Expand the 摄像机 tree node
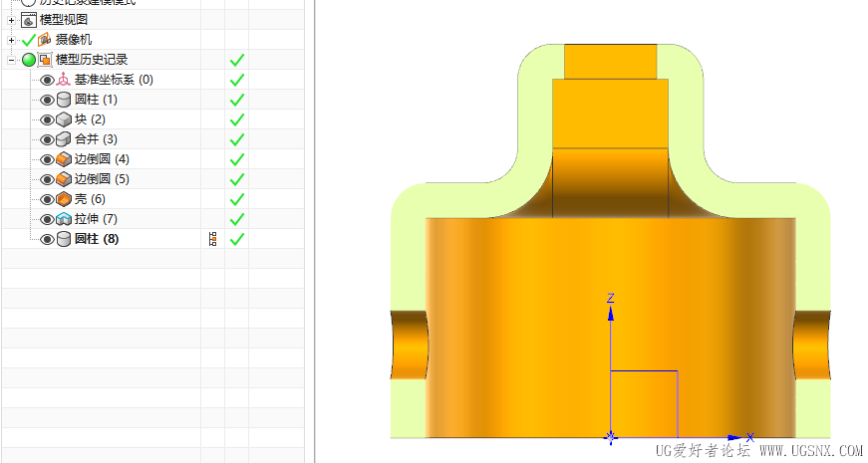Screen dimensions: 868x463 [x=11, y=40]
